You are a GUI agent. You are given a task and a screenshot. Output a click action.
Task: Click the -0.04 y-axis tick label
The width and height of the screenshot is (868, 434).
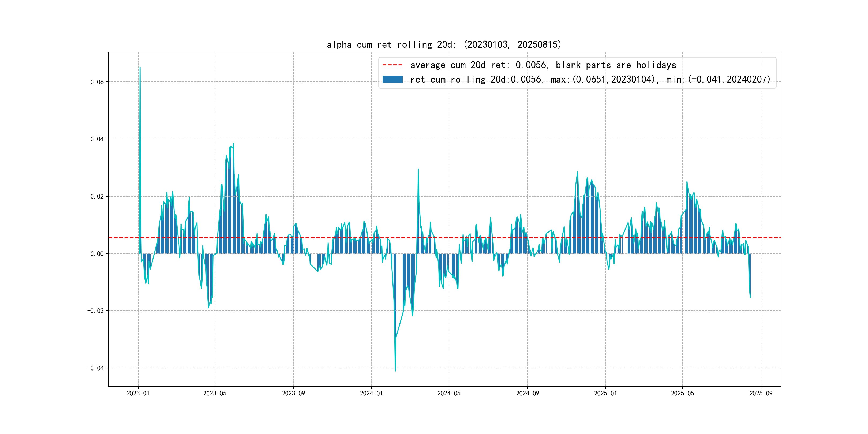pos(96,368)
